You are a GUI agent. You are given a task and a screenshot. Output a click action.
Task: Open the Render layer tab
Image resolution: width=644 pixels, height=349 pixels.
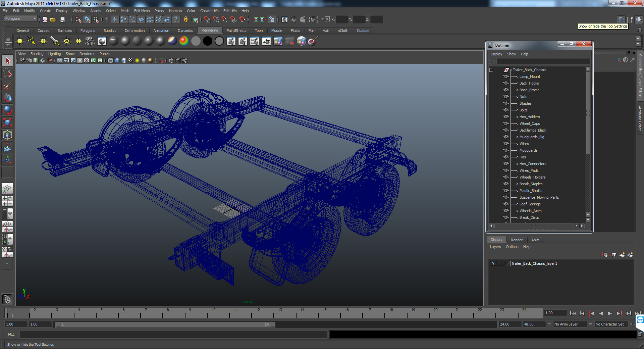[x=517, y=240]
